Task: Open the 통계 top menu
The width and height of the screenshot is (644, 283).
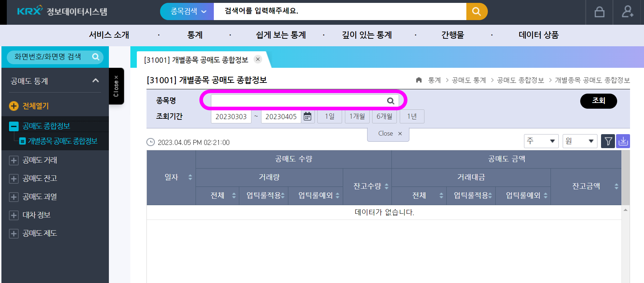Action: coord(195,35)
